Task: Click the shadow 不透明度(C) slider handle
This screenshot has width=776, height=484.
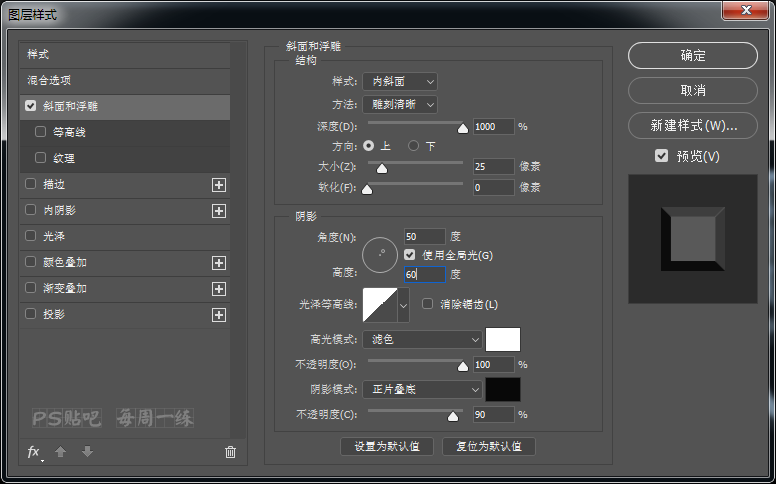Action: pyautogui.click(x=453, y=416)
